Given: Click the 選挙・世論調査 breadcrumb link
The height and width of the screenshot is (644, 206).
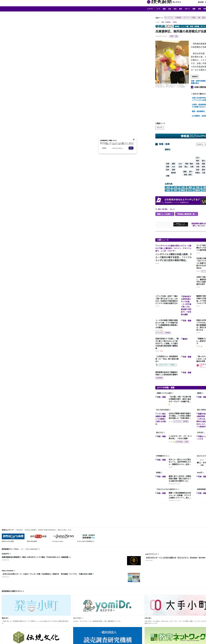Looking at the screenshot, I should coord(166,22).
